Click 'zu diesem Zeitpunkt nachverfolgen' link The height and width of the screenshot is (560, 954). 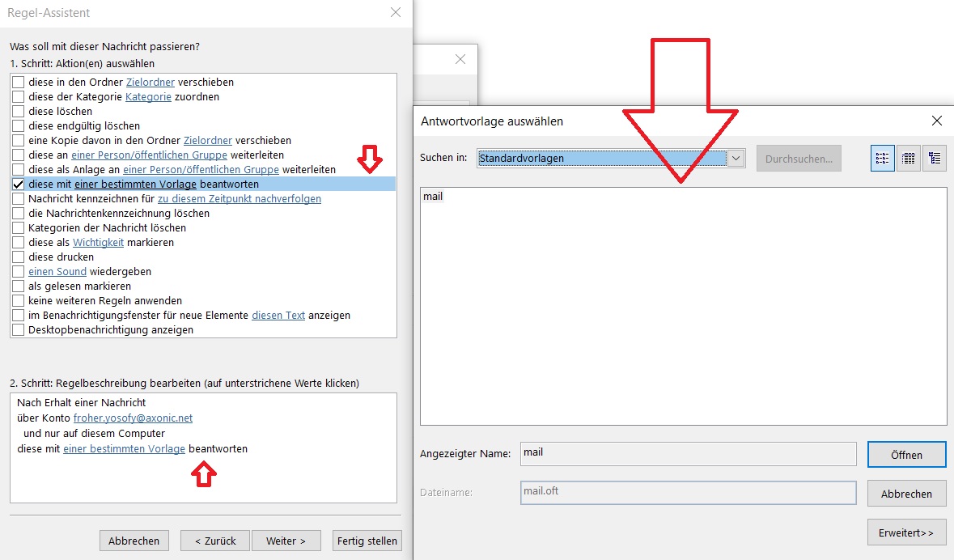point(240,199)
